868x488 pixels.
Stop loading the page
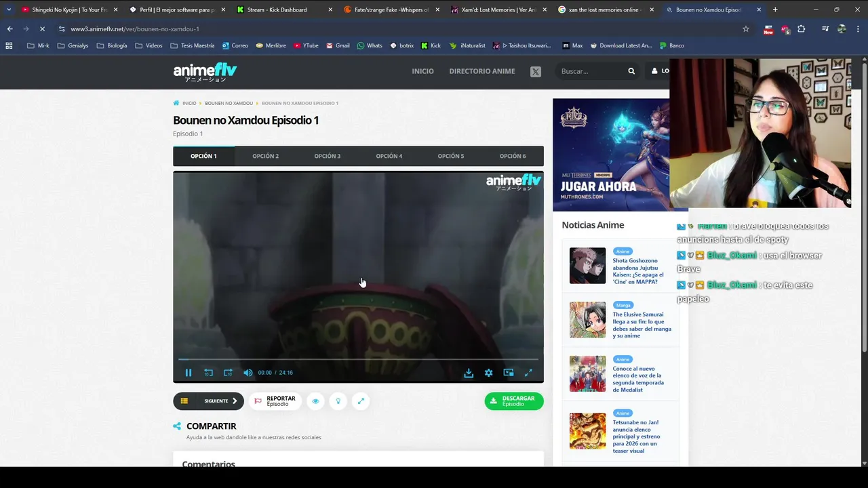click(x=42, y=29)
